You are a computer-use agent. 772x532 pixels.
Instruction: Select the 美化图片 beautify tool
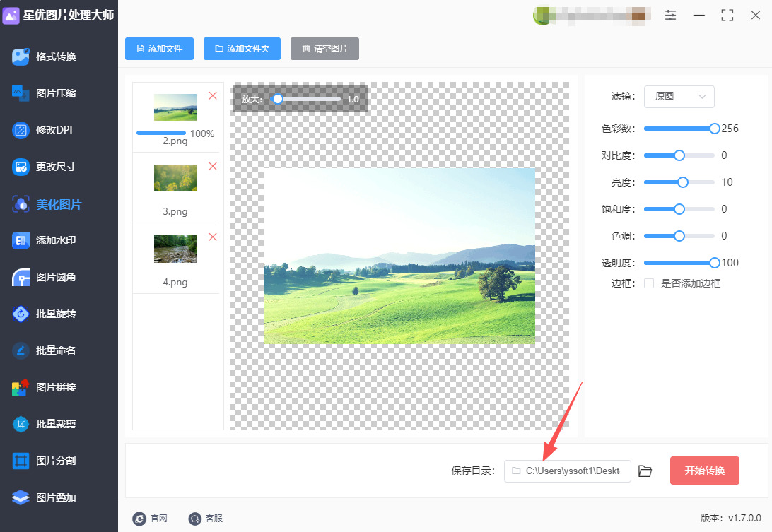click(47, 203)
